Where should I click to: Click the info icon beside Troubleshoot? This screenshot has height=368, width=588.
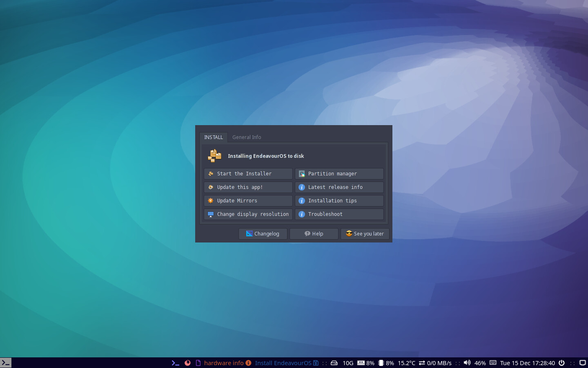(x=302, y=214)
